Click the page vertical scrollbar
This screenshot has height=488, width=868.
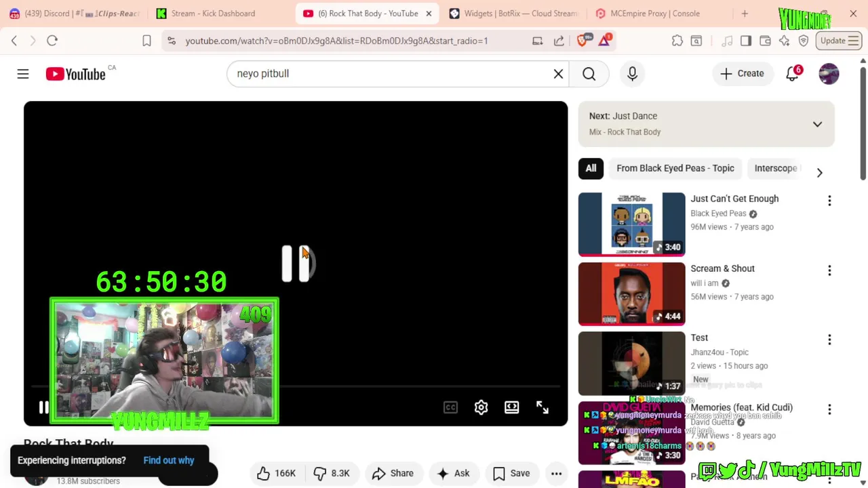pos(863,122)
